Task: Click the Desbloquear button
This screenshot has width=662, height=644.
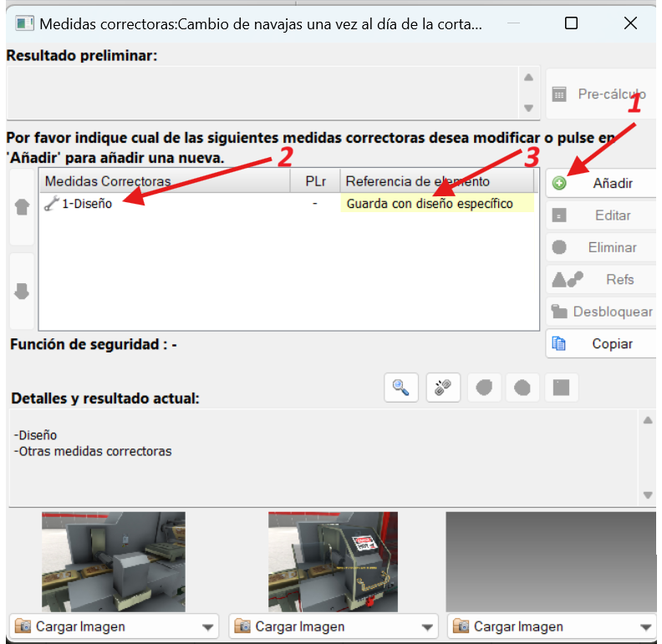Action: [x=602, y=312]
